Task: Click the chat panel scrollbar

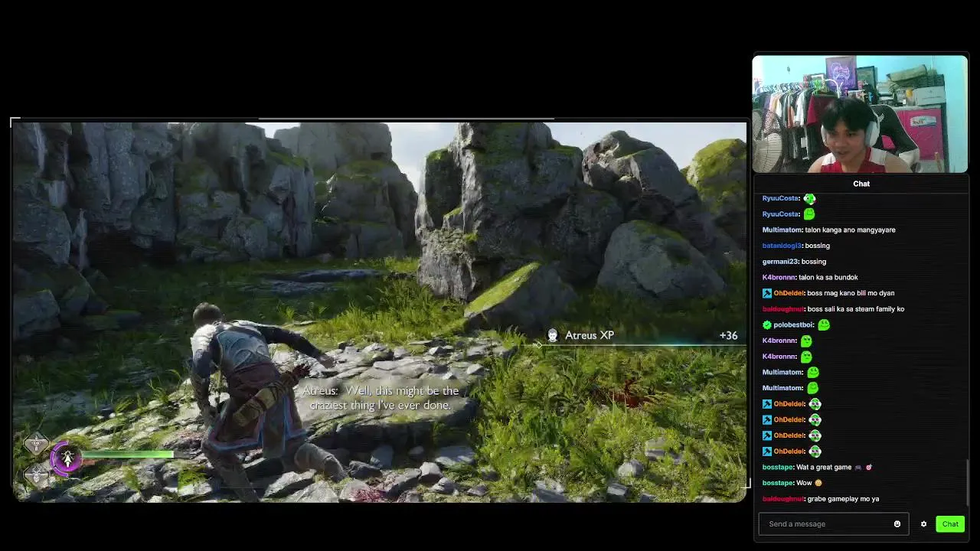Action: pos(968,482)
